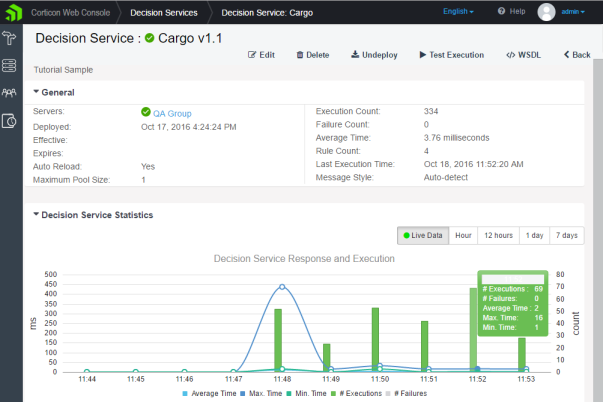Click the executions bar at 11:48
Viewport: 603px width, 402px height.
point(278,340)
